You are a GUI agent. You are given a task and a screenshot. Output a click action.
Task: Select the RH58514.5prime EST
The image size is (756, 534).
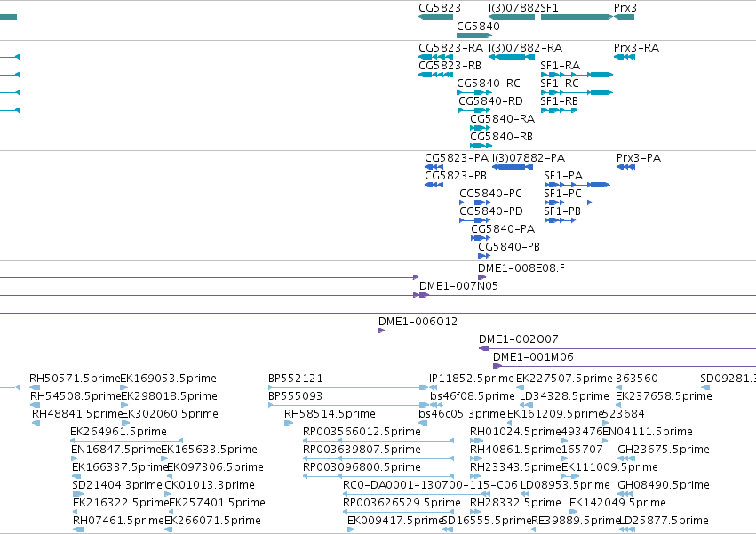click(x=330, y=414)
